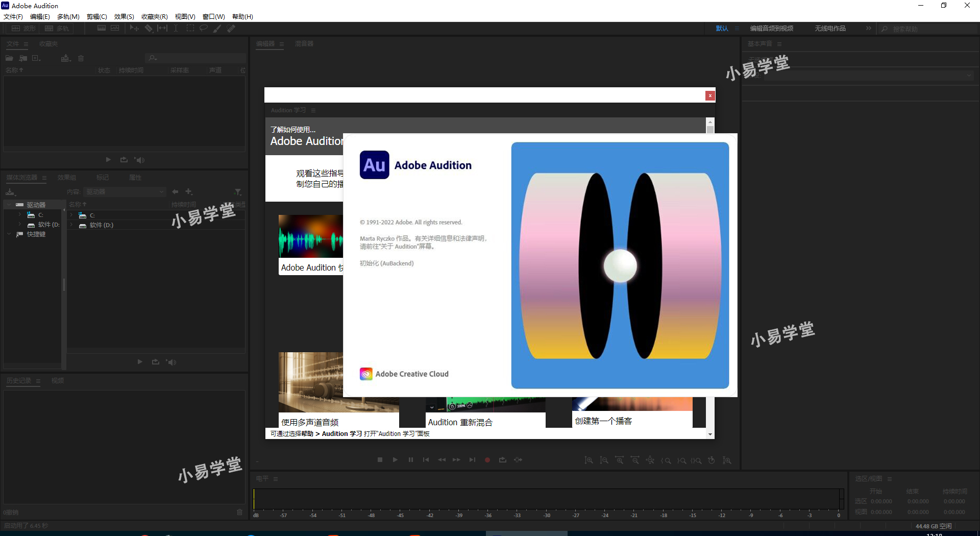Close Audition 学习 panel with red X

point(710,95)
